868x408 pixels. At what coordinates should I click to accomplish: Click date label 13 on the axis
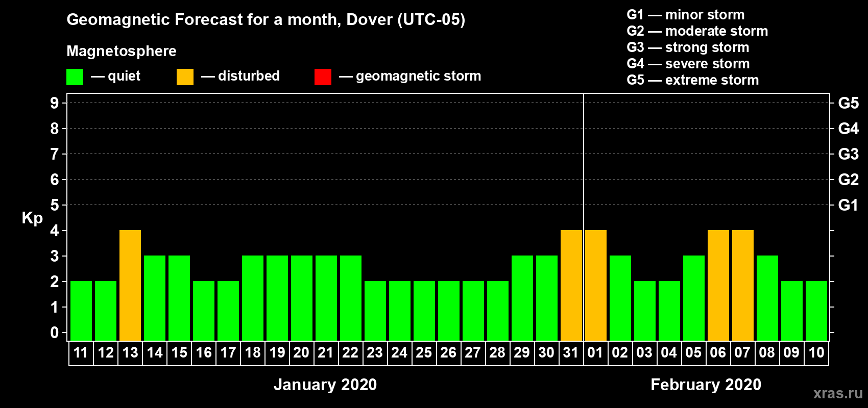point(130,353)
